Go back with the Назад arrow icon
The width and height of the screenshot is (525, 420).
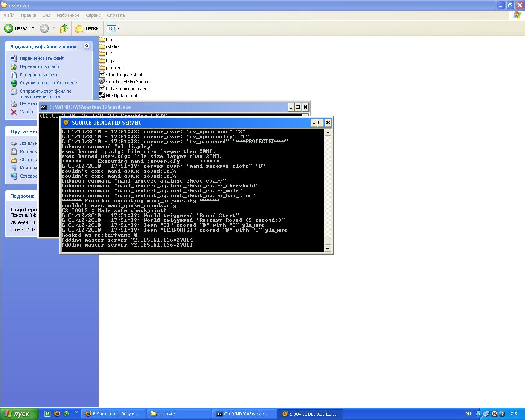[x=8, y=28]
